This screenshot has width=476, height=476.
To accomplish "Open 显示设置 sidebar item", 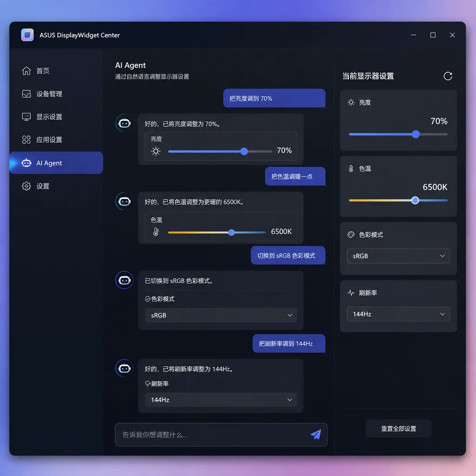I will [56, 117].
